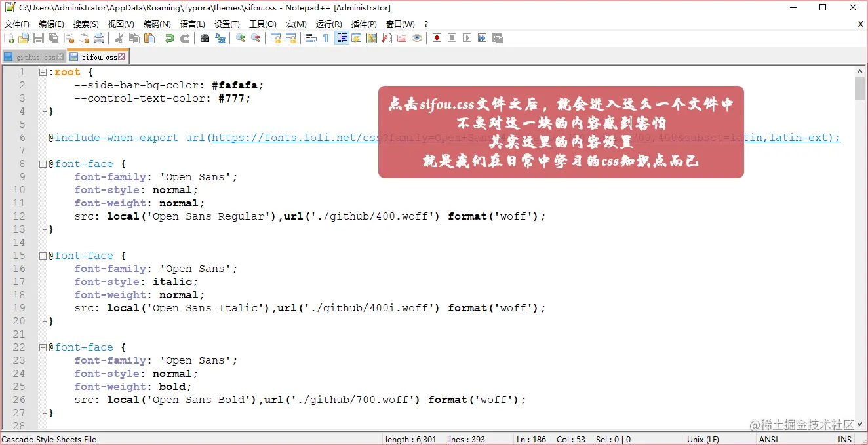Viewport: 868px width, 445px height.
Task: Close the sifou.css tab
Action: click(x=120, y=56)
